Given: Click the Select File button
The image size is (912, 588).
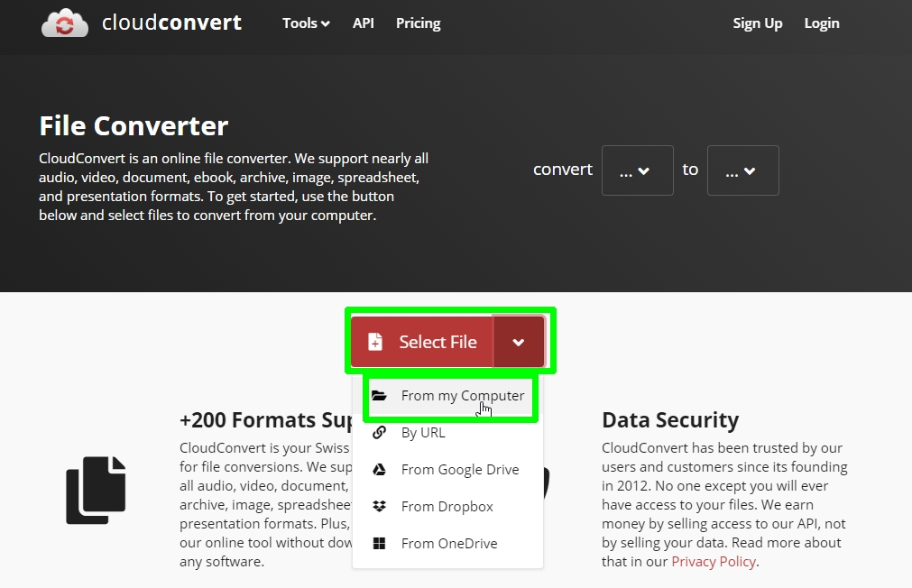Looking at the screenshot, I should 422,342.
